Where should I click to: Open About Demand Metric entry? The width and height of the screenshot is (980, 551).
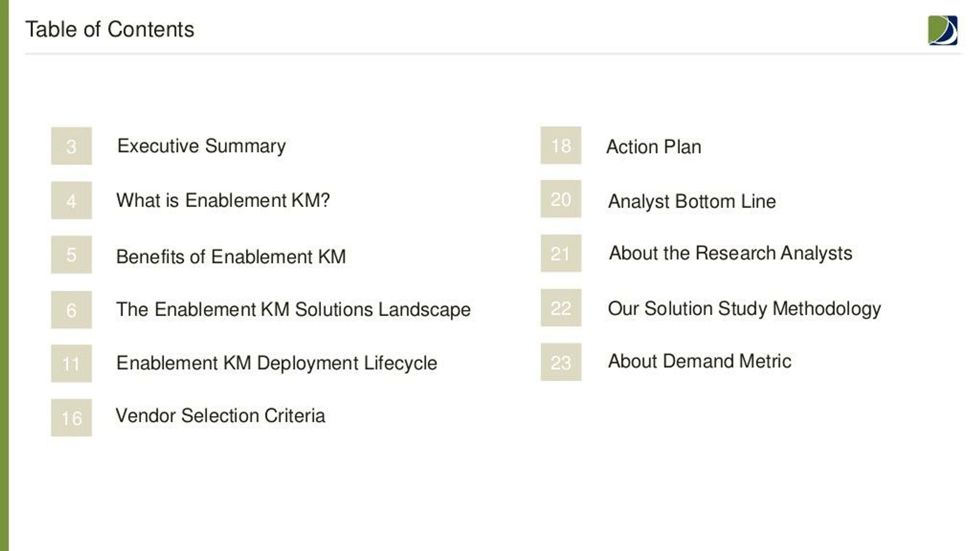pyautogui.click(x=699, y=361)
